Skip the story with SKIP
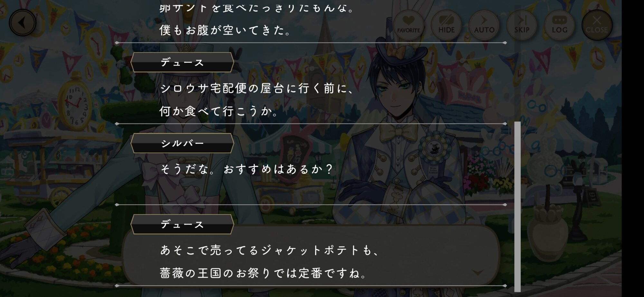The width and height of the screenshot is (644, 297). tap(522, 24)
